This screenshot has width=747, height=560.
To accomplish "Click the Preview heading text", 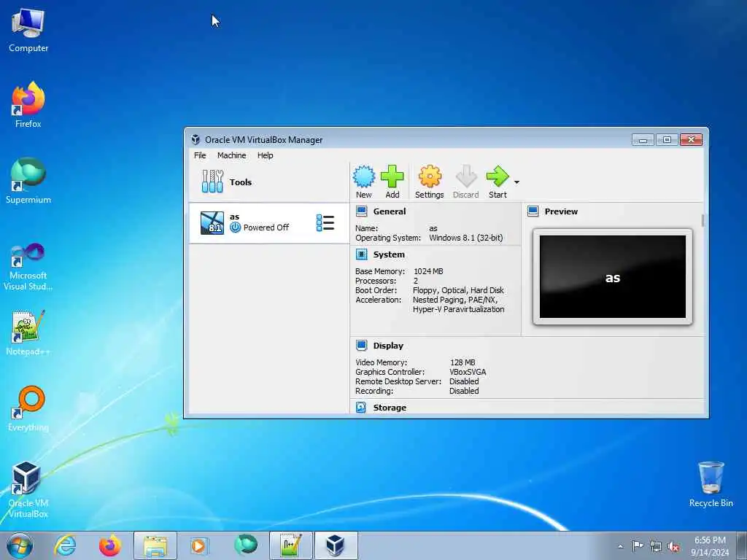I will pyautogui.click(x=561, y=211).
